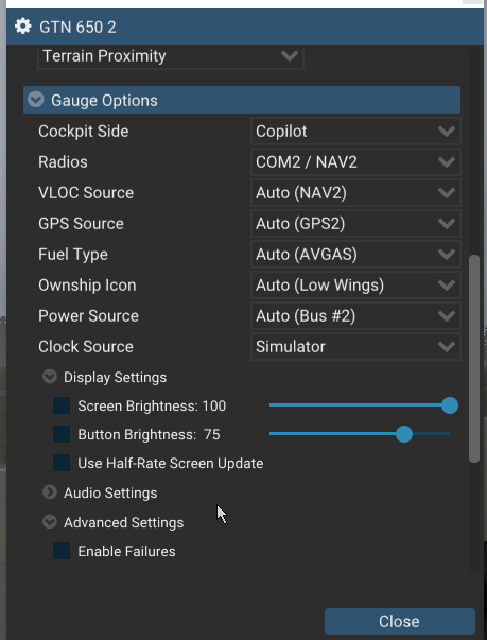Screen dimensions: 487x640
Task: Click the Radios label
Action: [63, 162]
